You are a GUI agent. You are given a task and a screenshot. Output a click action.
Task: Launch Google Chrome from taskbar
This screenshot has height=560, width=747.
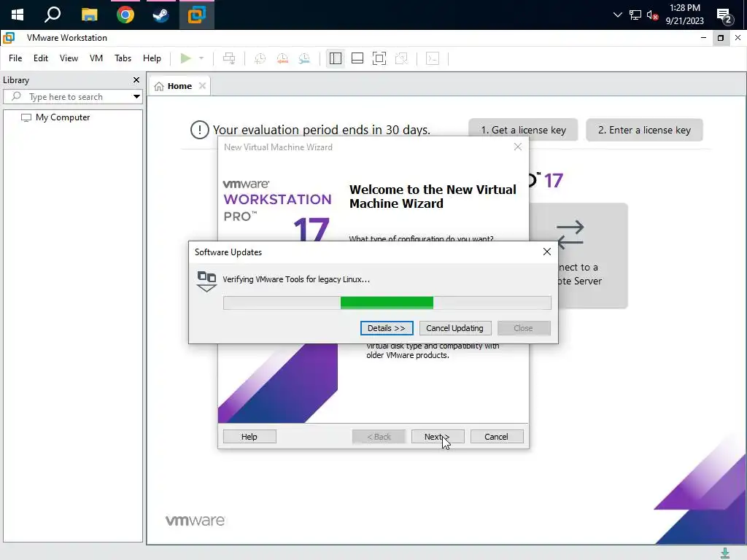(125, 15)
